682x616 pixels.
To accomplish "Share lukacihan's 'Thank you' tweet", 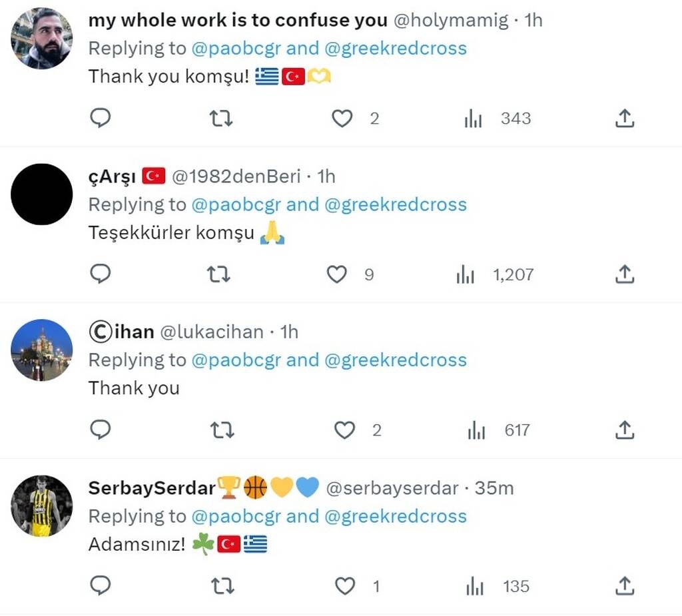I will click(x=624, y=430).
